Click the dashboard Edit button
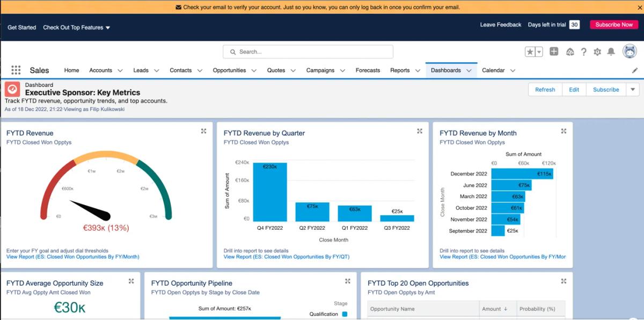The width and height of the screenshot is (644, 320). pos(574,90)
